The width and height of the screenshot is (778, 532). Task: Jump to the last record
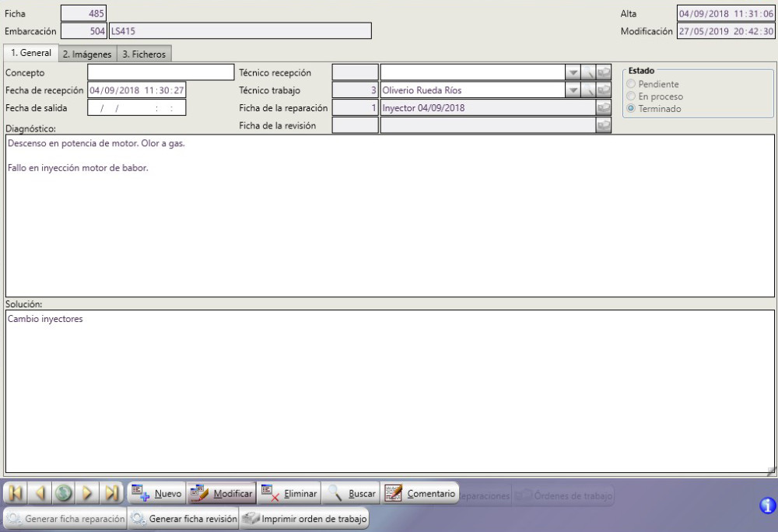coord(112,493)
